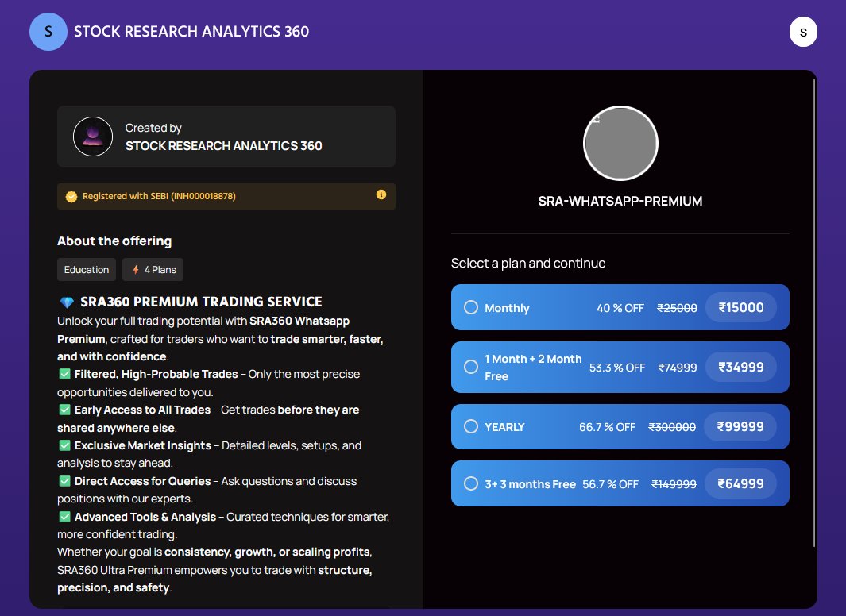Click the SRA-WHATSAPP-PREMIUM grey circle image
Viewport: 846px width, 616px height.
(x=620, y=144)
